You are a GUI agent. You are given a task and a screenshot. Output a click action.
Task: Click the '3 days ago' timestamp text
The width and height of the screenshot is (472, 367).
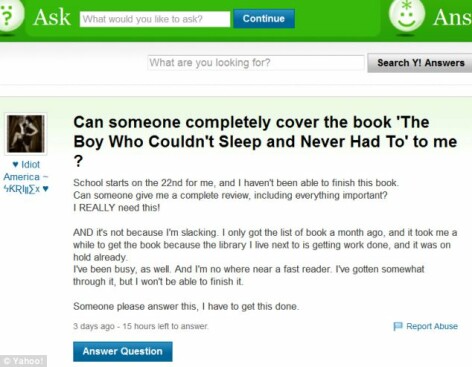pyautogui.click(x=94, y=326)
